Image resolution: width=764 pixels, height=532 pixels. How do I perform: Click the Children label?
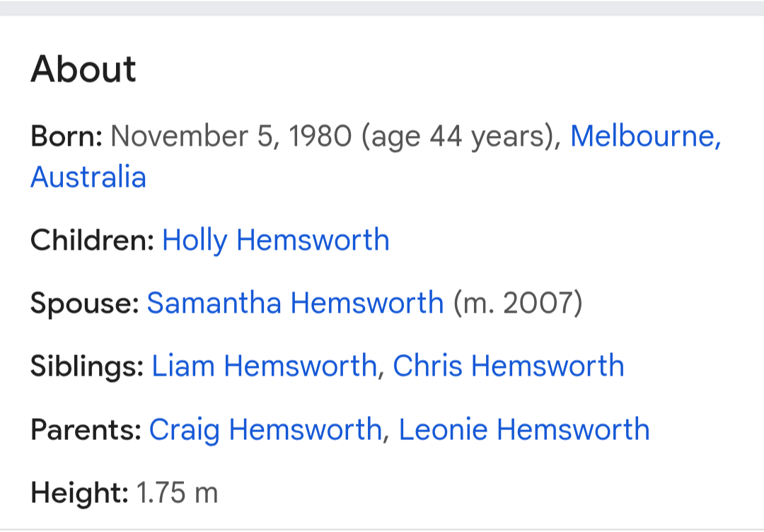pyautogui.click(x=92, y=241)
